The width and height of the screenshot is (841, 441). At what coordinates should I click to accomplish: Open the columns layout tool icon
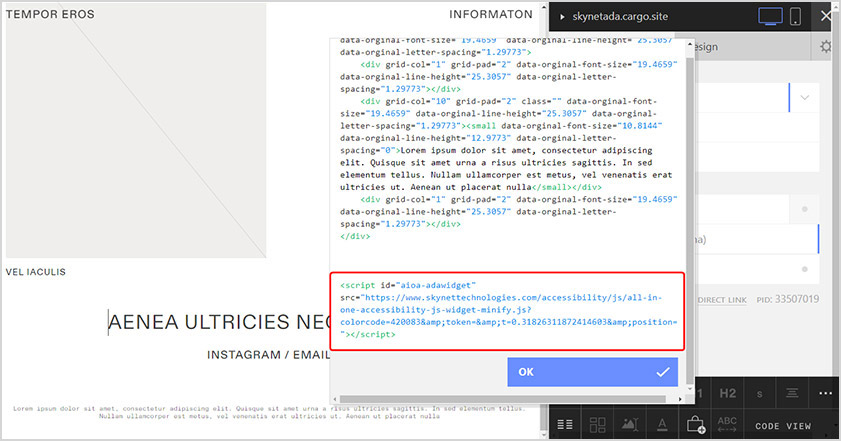point(565,425)
